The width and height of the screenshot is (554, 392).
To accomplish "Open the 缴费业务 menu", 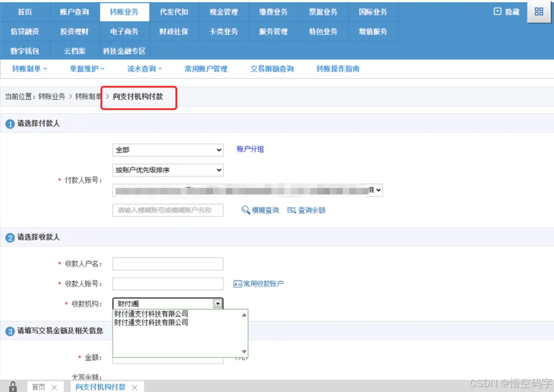I will click(x=273, y=12).
